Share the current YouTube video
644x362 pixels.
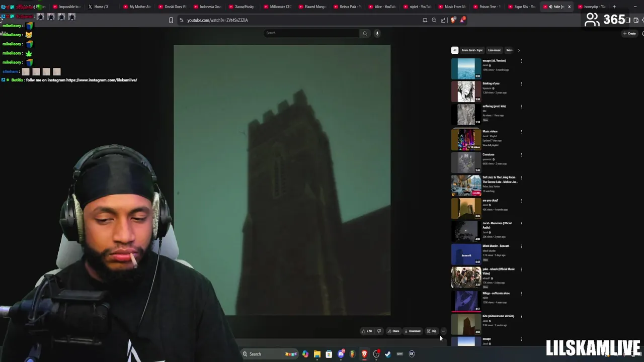coord(393,331)
